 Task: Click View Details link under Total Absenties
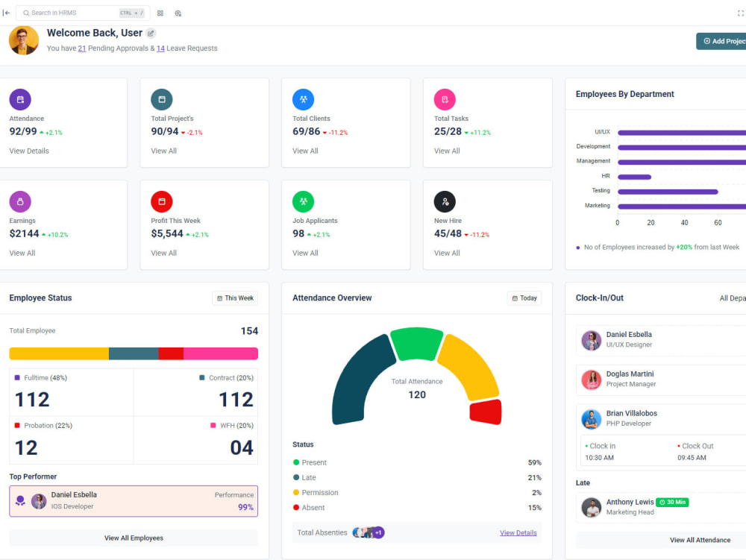tap(518, 533)
